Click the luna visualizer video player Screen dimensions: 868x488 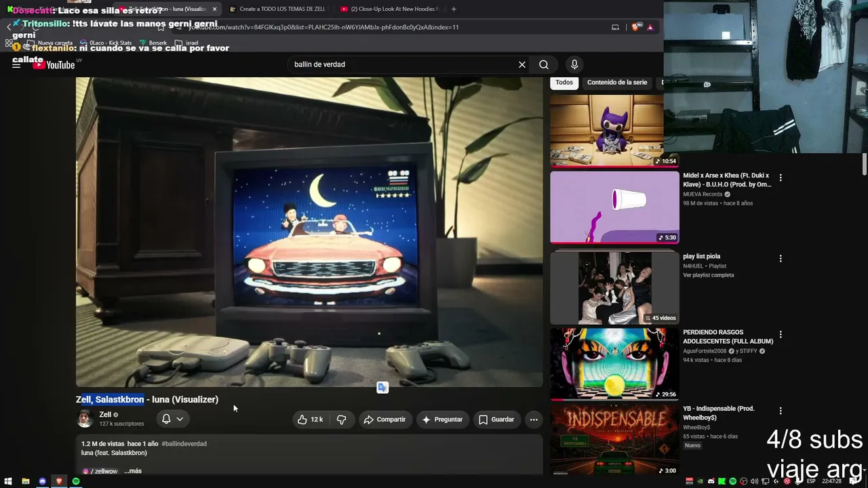309,232
